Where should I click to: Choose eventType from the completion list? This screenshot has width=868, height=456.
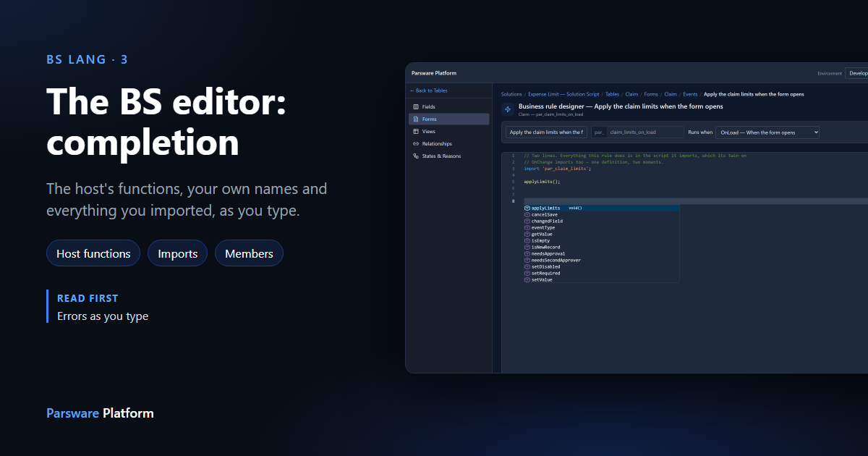coord(601,228)
